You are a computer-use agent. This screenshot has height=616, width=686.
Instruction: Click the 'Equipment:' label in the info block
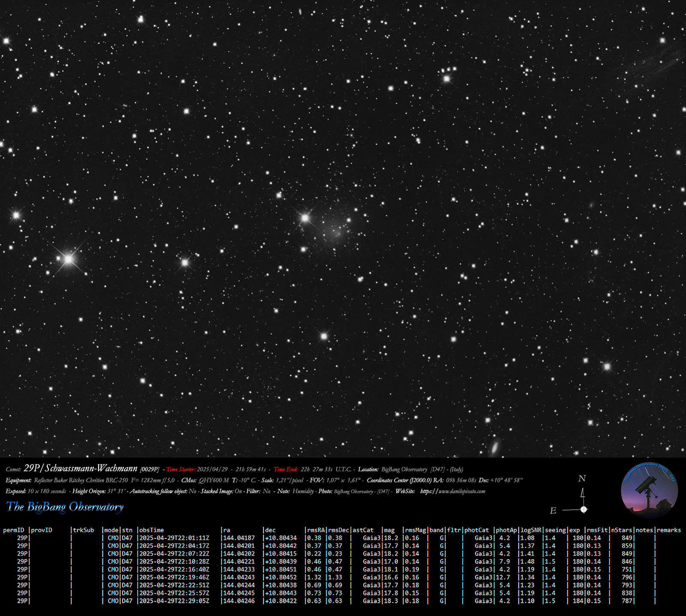(18, 481)
